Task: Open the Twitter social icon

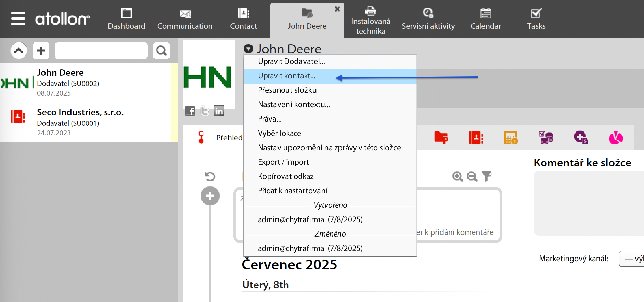Action: tap(205, 111)
